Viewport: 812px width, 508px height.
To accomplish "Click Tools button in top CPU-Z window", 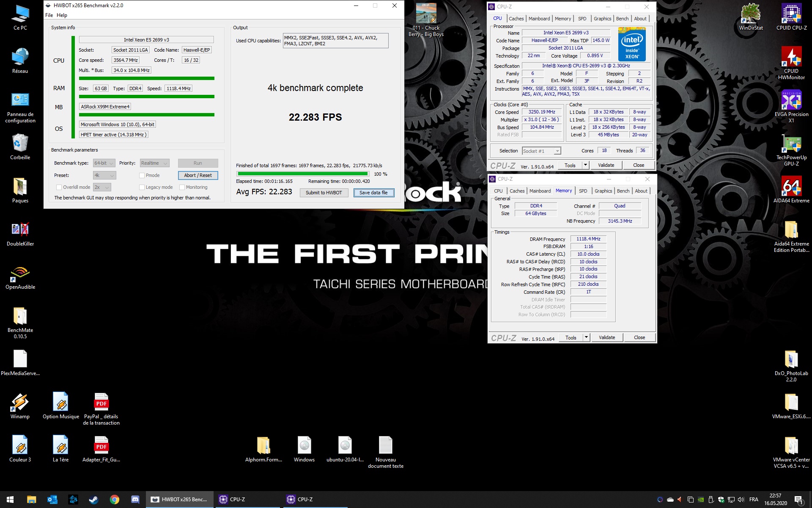I will (x=570, y=165).
